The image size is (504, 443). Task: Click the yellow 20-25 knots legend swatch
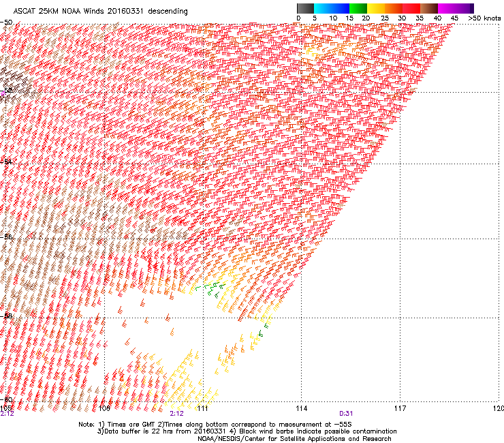click(x=376, y=8)
